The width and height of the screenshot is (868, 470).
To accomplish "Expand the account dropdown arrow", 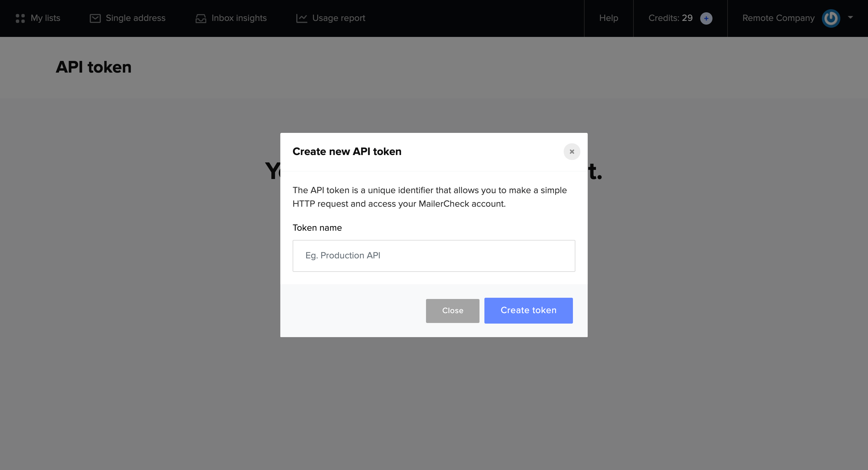I will pyautogui.click(x=850, y=17).
